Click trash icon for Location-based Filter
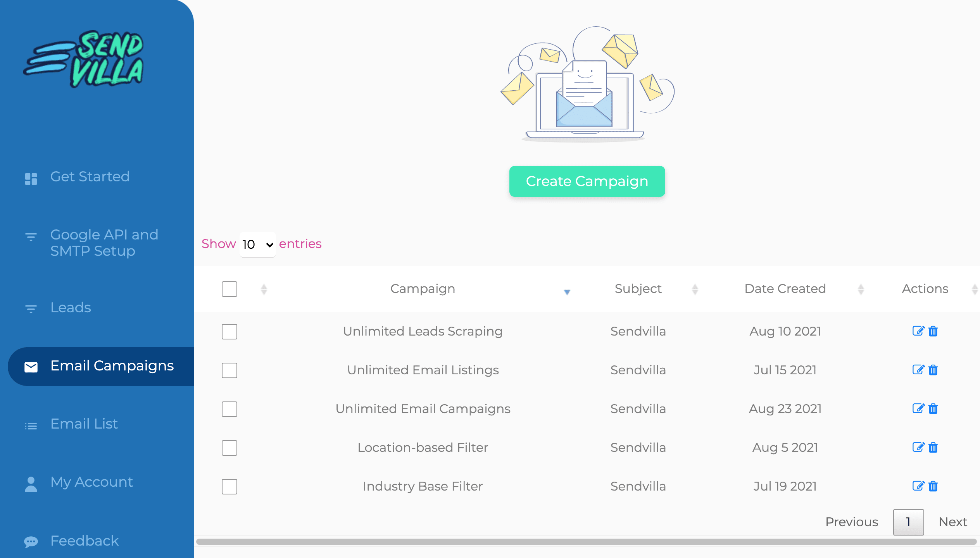This screenshot has width=980, height=558. coord(933,448)
